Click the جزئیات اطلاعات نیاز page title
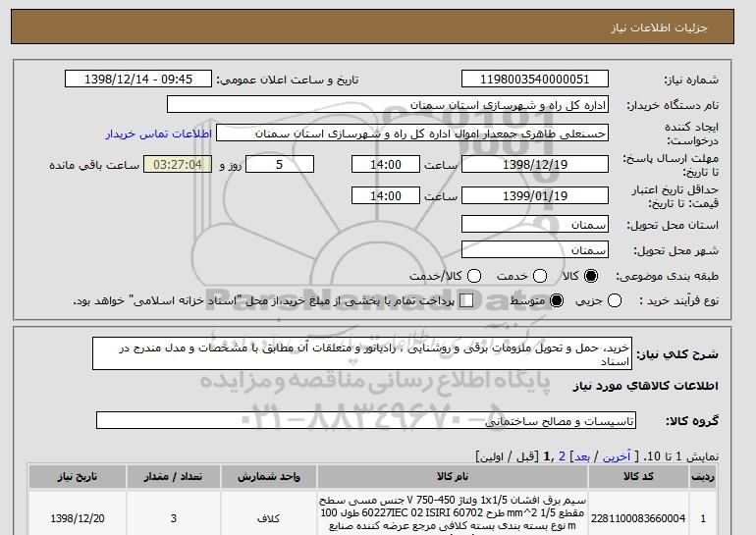 [659, 27]
